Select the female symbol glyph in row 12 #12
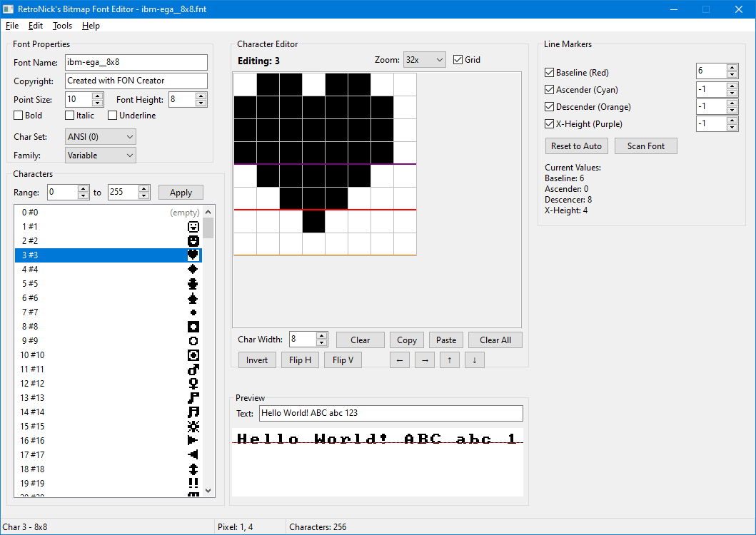 click(193, 384)
